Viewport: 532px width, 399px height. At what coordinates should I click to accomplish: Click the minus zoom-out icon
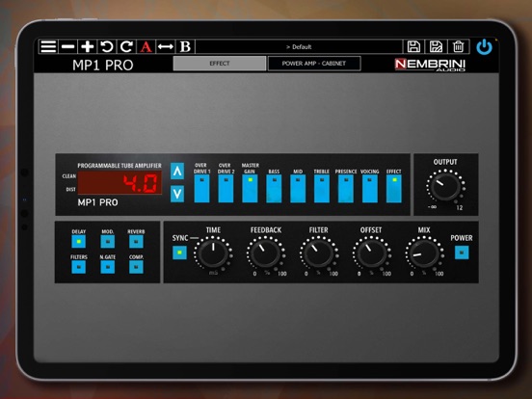(67, 46)
